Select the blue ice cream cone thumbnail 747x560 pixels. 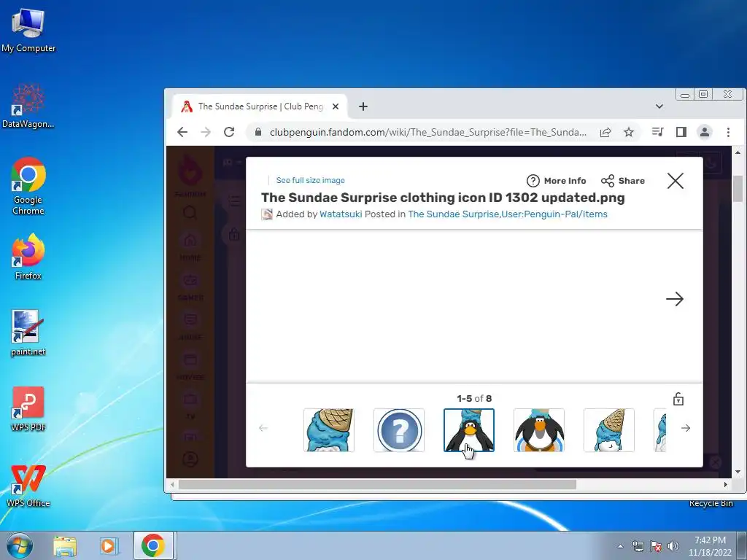[x=329, y=430]
